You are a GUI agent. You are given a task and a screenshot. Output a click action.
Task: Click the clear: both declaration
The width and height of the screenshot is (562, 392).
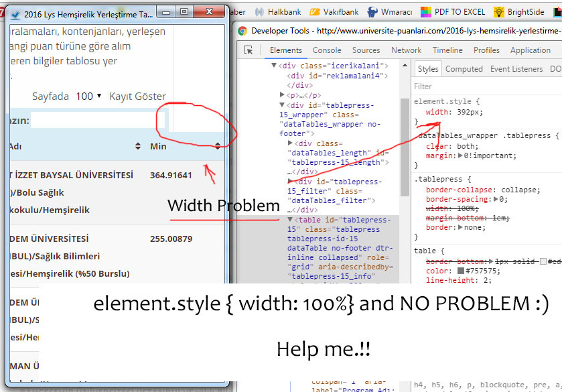452,146
